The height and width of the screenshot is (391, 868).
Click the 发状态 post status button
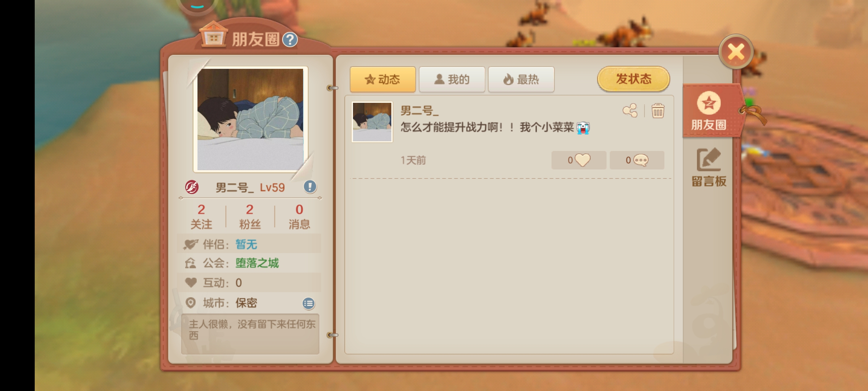point(634,79)
